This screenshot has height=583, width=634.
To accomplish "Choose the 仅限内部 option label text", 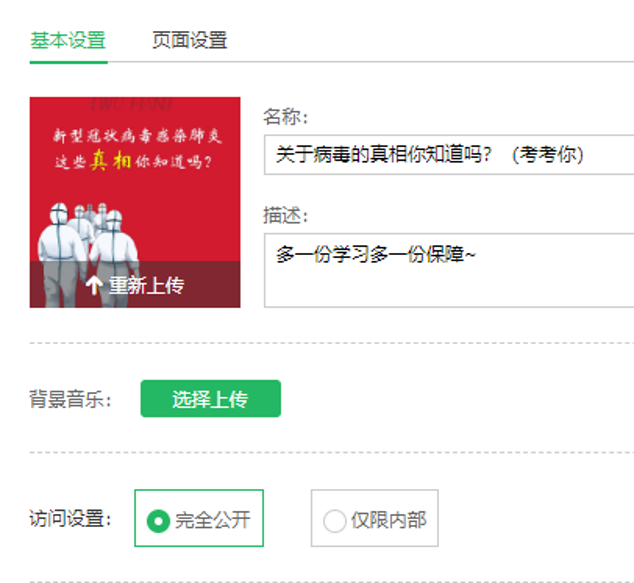I will pos(389,520).
